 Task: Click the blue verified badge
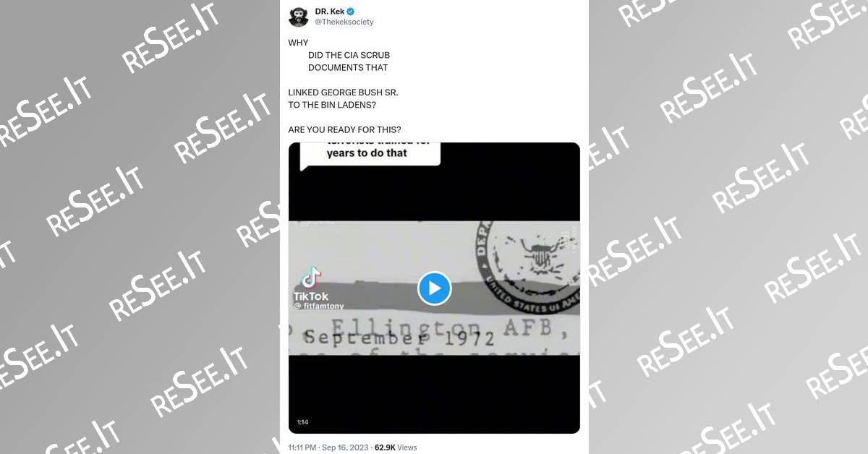tap(350, 12)
